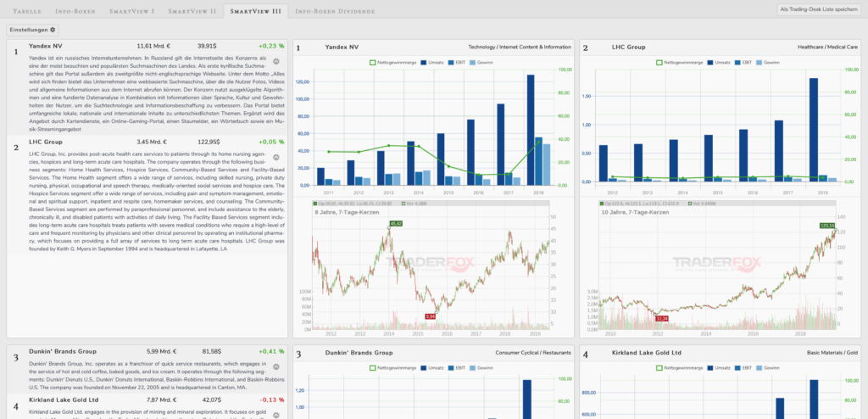The width and height of the screenshot is (868, 419).
Task: Open the Tabelle tab
Action: tap(26, 11)
